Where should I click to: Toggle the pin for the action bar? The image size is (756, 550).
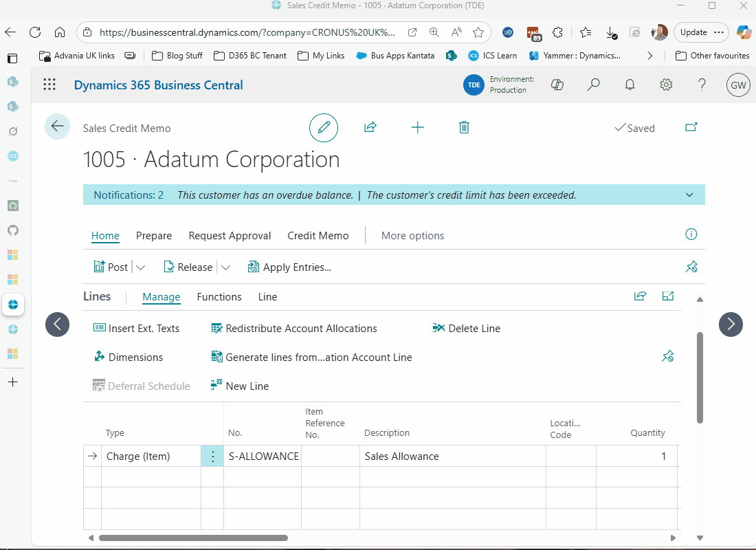pos(691,267)
